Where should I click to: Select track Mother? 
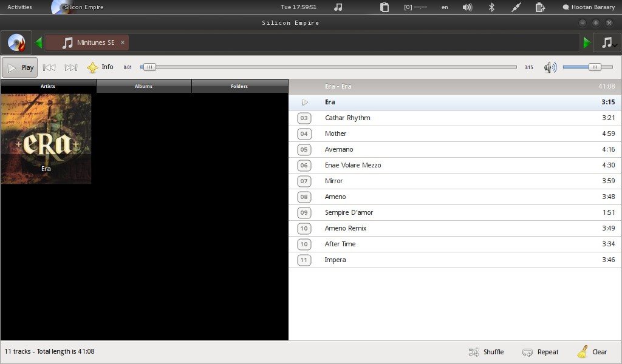point(455,134)
